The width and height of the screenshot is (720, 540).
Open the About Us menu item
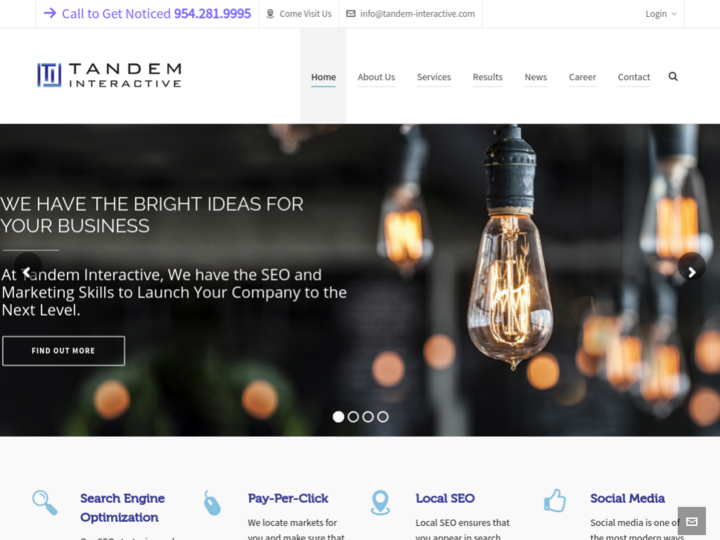click(376, 77)
